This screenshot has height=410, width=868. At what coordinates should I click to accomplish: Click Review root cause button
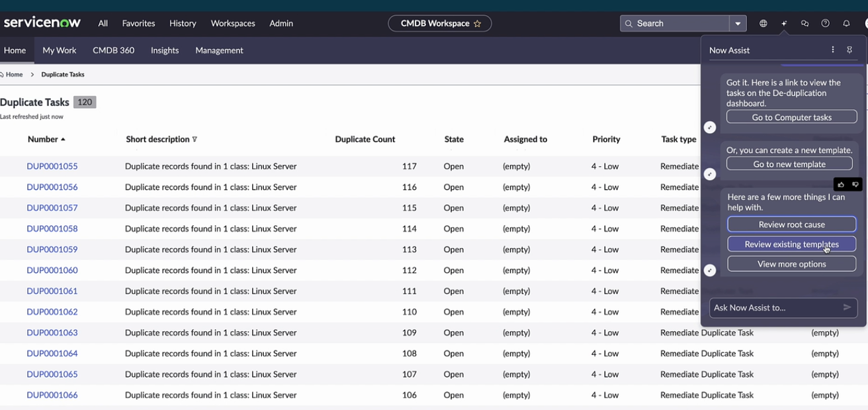[792, 225]
